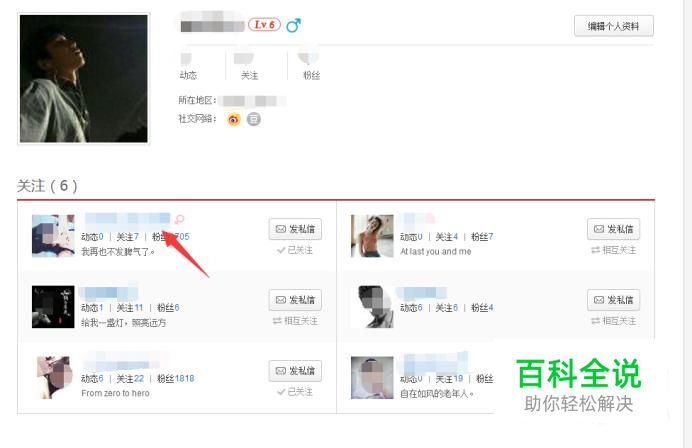Open avatar of 'At last you and me' user

(x=372, y=236)
